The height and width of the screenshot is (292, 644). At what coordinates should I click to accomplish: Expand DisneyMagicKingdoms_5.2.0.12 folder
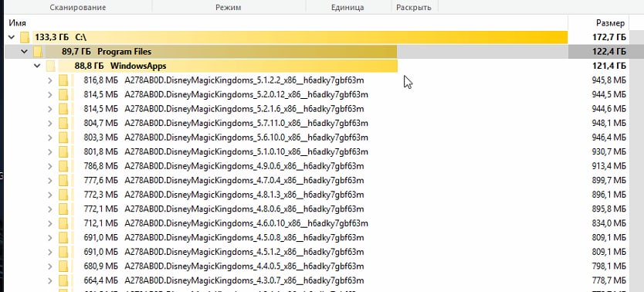[x=50, y=95]
